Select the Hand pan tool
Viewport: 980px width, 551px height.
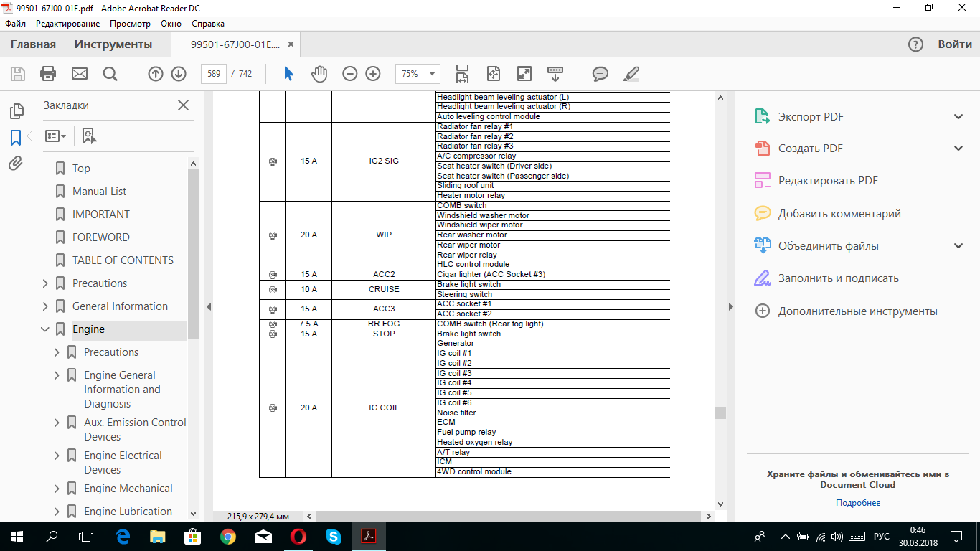319,74
